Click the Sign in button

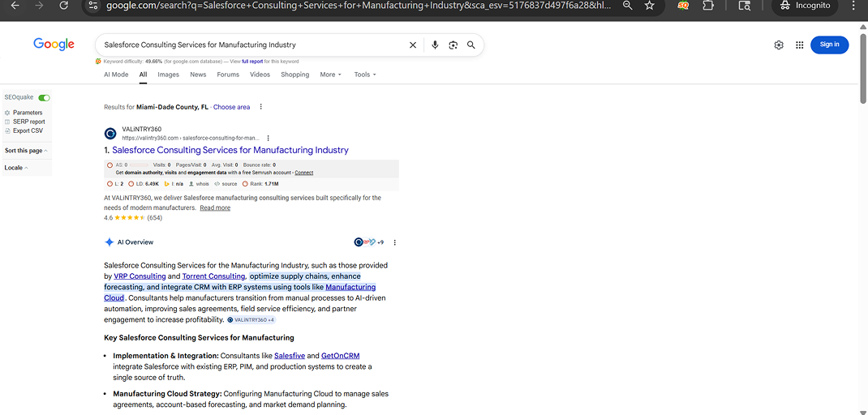(x=829, y=45)
